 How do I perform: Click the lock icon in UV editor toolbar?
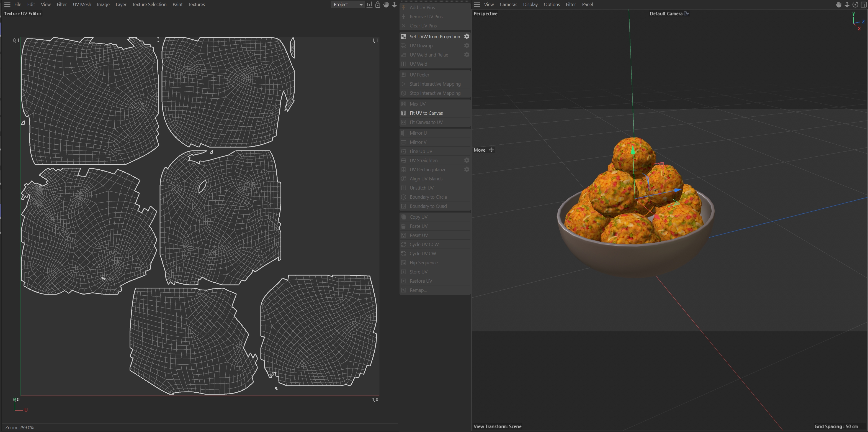[378, 4]
